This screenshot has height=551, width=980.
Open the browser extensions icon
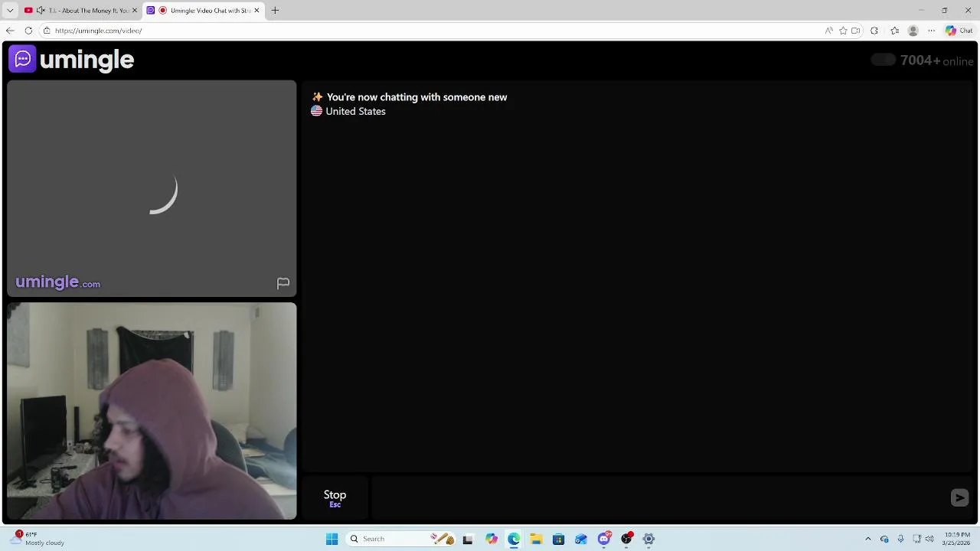coord(874,31)
